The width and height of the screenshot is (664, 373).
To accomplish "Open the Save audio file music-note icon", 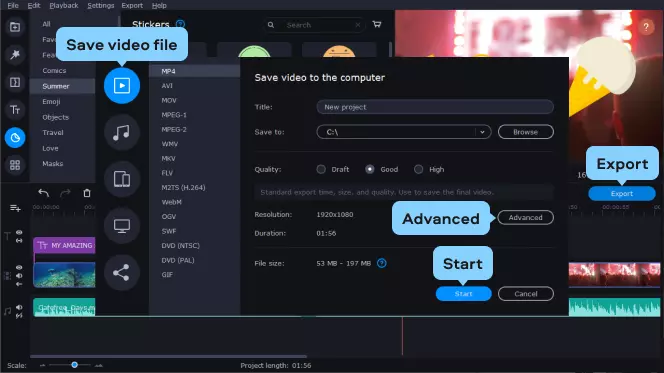I will (x=122, y=133).
